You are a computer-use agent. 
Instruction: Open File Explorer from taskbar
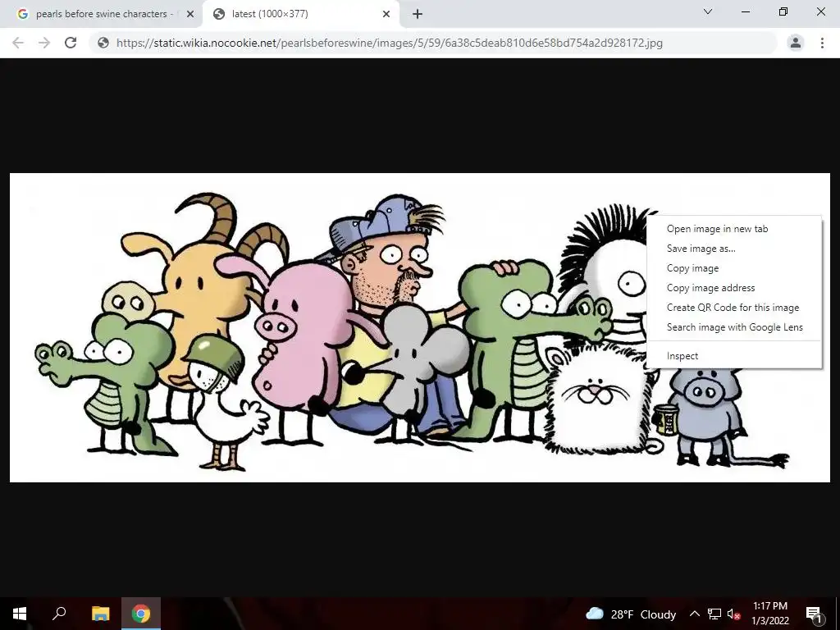[100, 614]
